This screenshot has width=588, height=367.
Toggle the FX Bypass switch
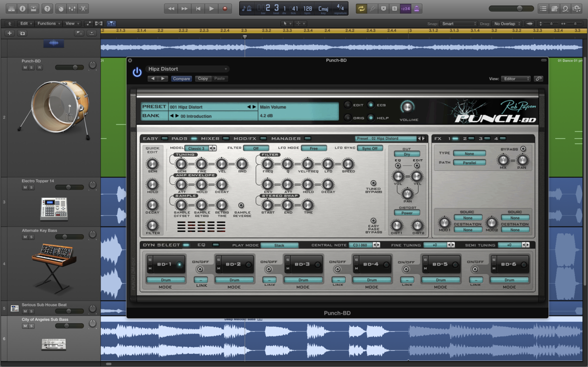coord(523,149)
